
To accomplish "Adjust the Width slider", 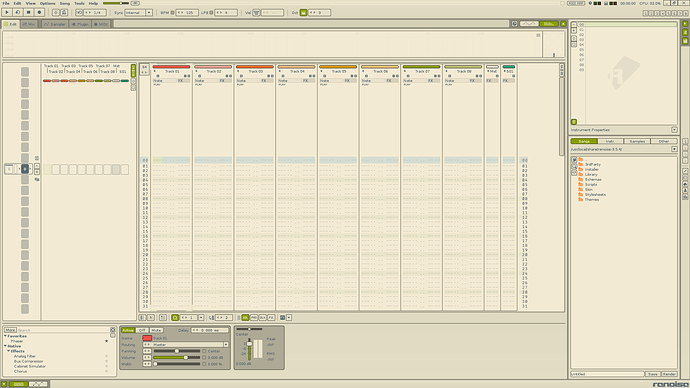I will pyautogui.click(x=176, y=364).
